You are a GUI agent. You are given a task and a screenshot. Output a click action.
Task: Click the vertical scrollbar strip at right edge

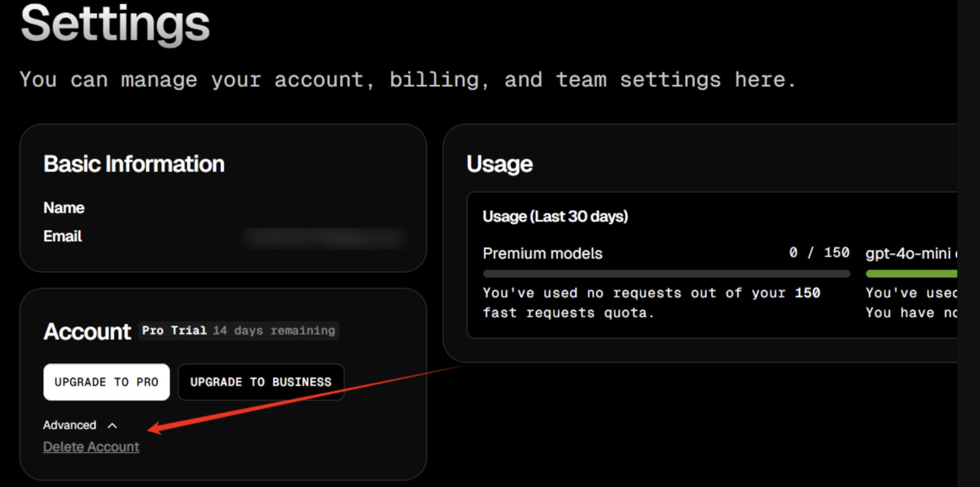(968, 243)
